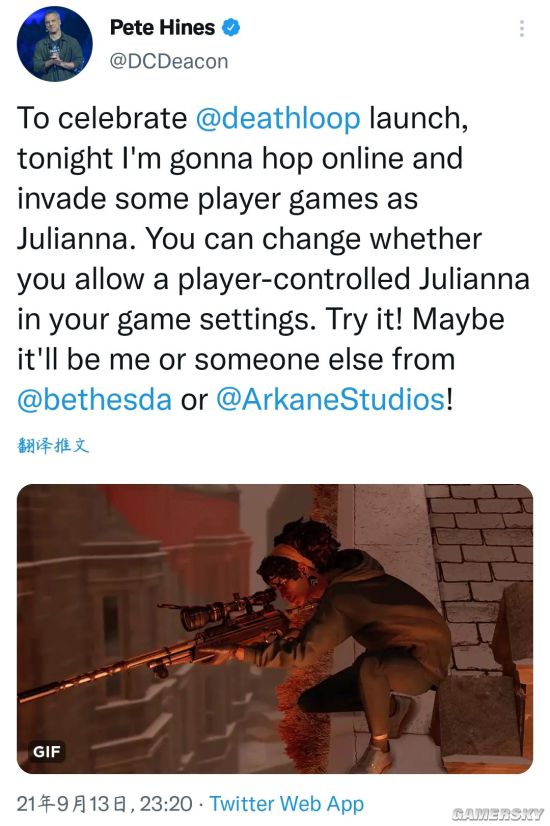550x826 pixels.
Task: Open the @ArkaneStudios mention
Action: click(x=331, y=400)
